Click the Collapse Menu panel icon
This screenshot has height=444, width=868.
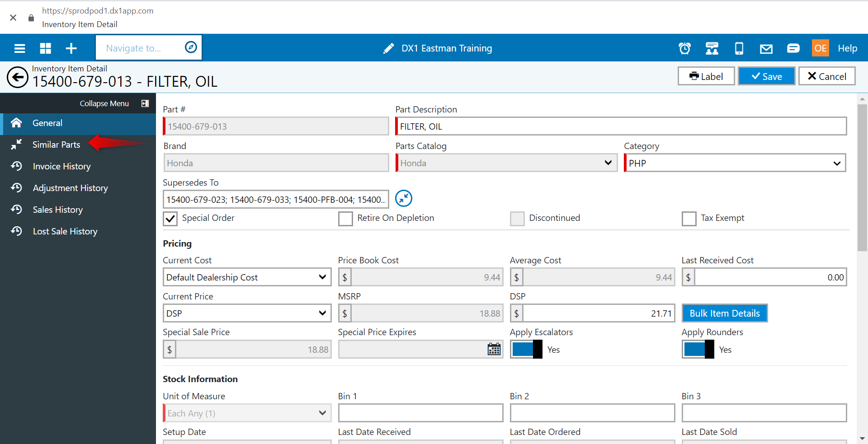(145, 103)
